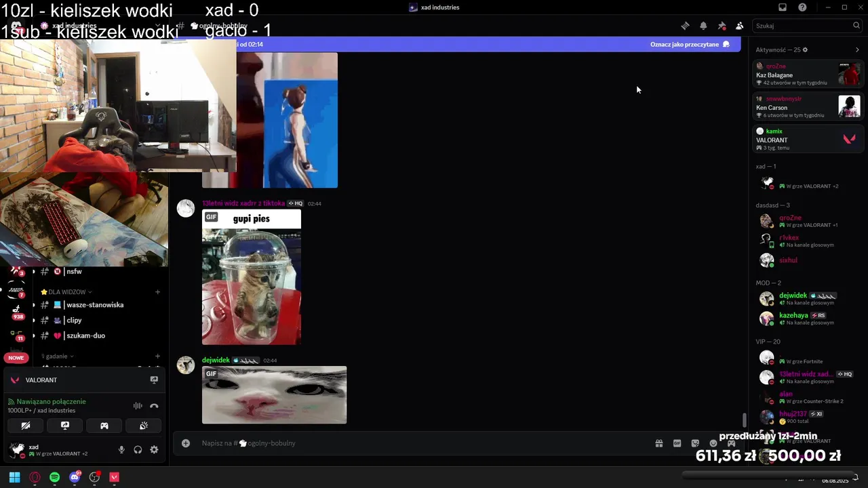Open Spotify from the taskbar
868x488 pixels.
54,477
